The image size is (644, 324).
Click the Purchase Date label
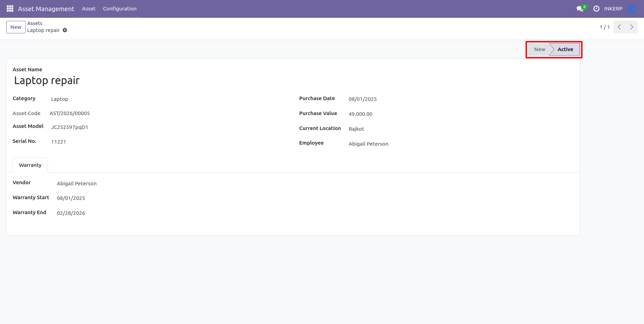pos(317,98)
